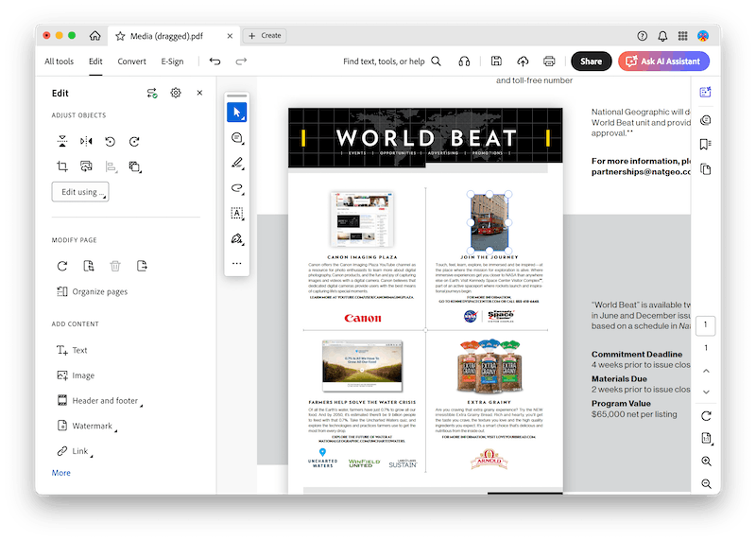The height and width of the screenshot is (541, 756).
Task: Add an Image to the page
Action: point(76,375)
